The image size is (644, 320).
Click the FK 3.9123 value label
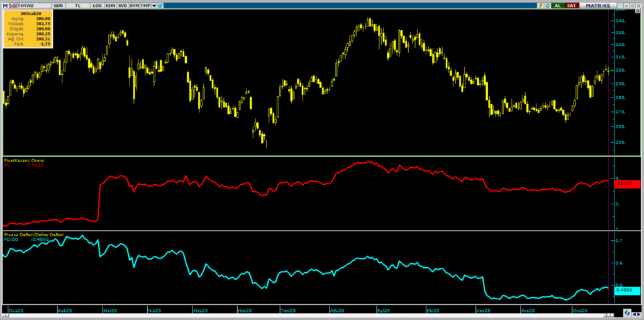[x=24, y=165]
